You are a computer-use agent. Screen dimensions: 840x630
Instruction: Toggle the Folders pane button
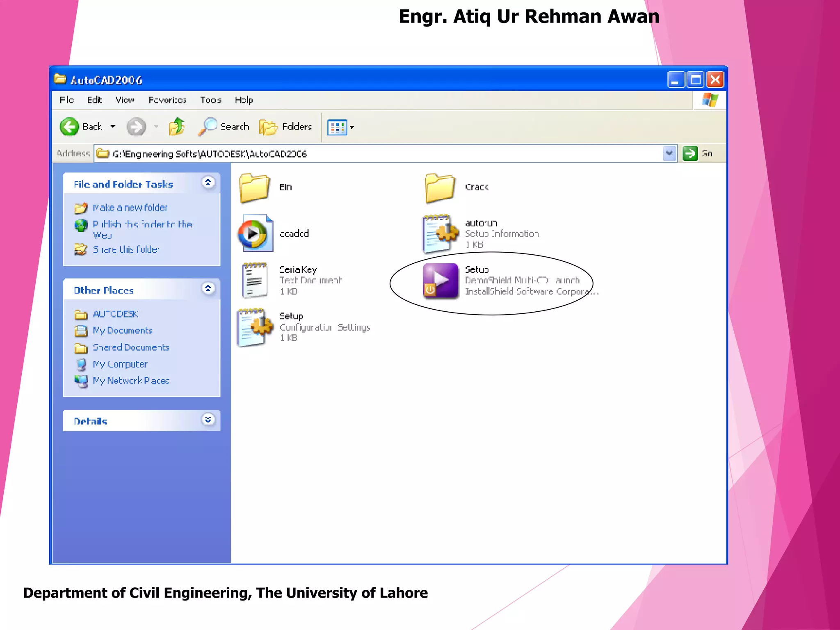pyautogui.click(x=285, y=127)
